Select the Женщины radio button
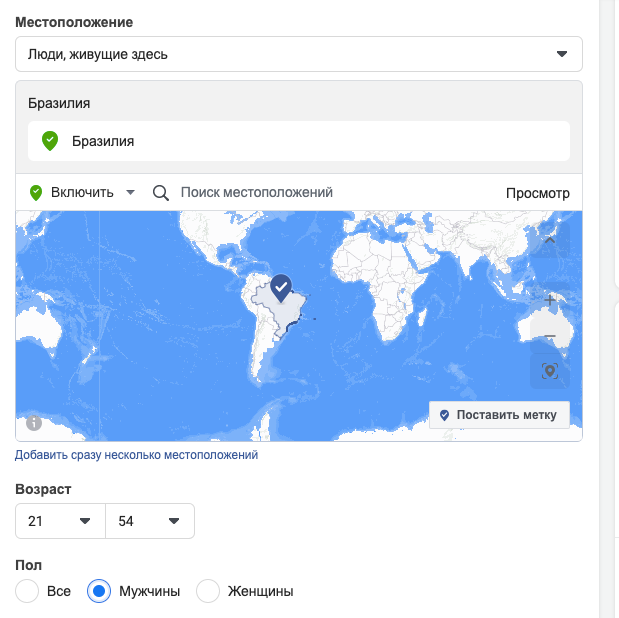This screenshot has height=618, width=619. pyautogui.click(x=208, y=591)
